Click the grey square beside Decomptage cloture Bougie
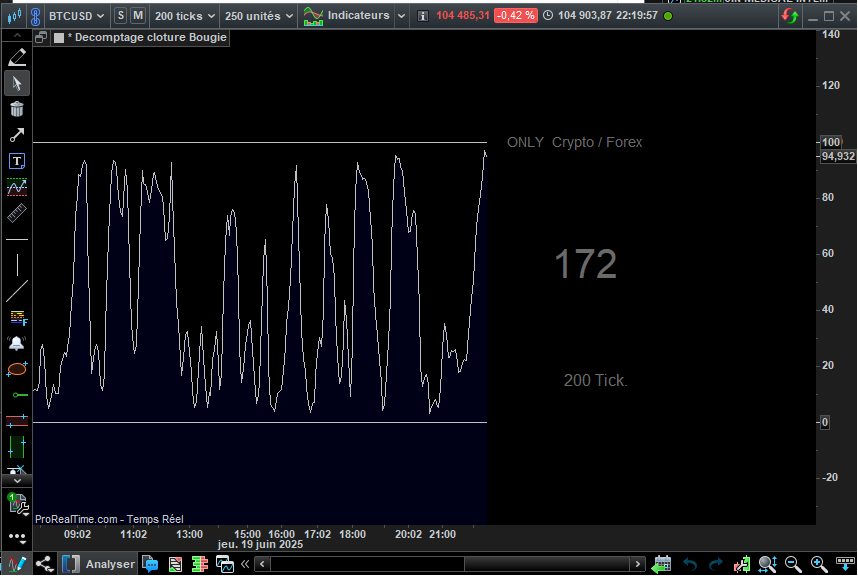 click(x=59, y=38)
